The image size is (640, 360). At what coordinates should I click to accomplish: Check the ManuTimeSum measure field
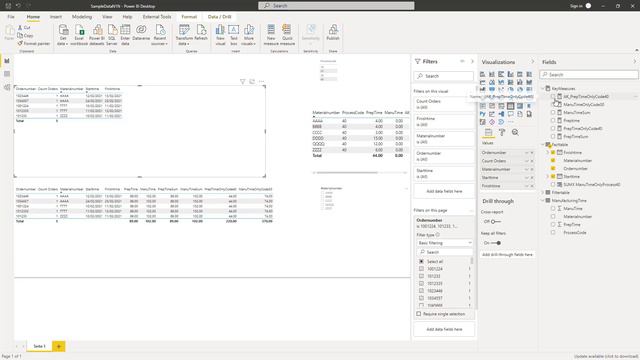(x=553, y=112)
